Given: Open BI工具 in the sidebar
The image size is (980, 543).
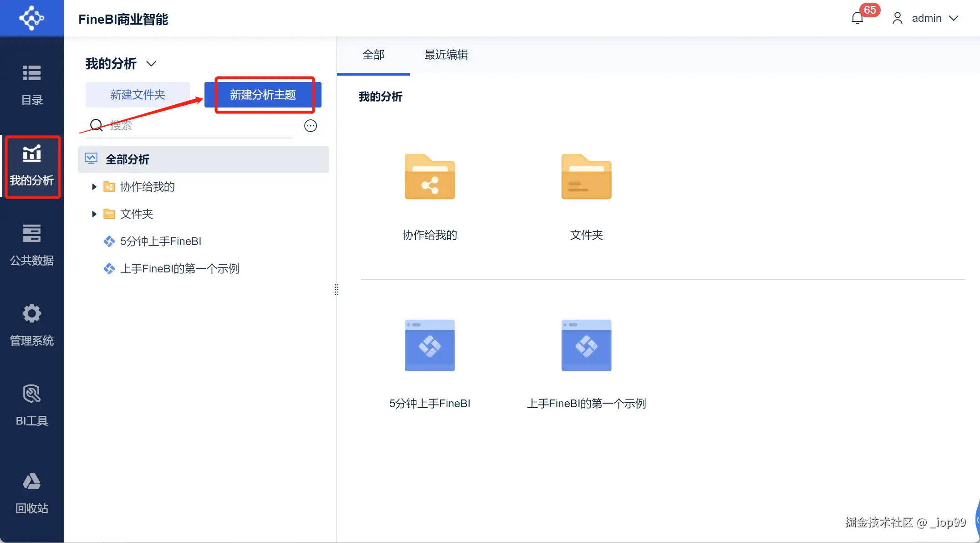Looking at the screenshot, I should click(31, 405).
